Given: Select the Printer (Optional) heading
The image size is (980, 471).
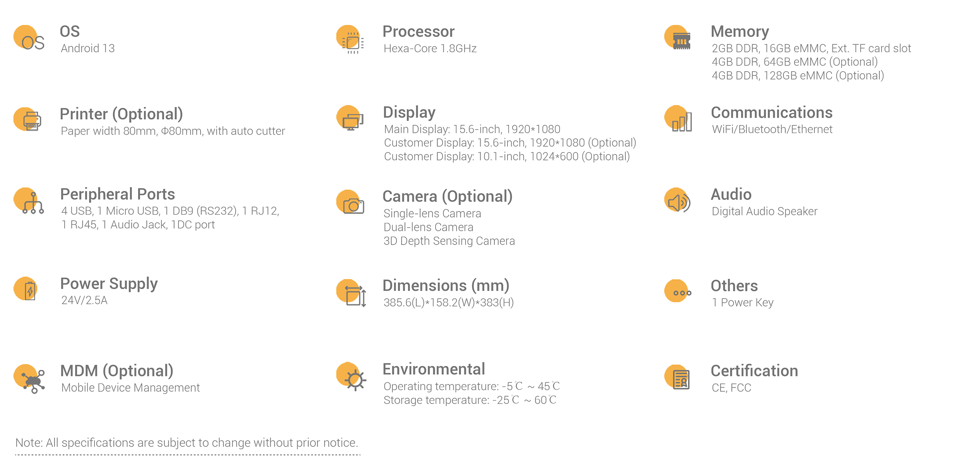Looking at the screenshot, I should [121, 114].
